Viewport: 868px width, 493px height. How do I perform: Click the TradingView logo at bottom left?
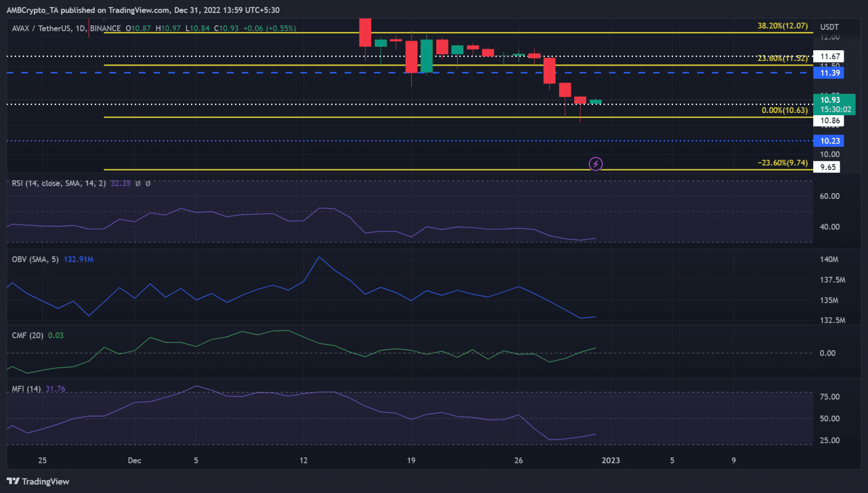[x=38, y=481]
